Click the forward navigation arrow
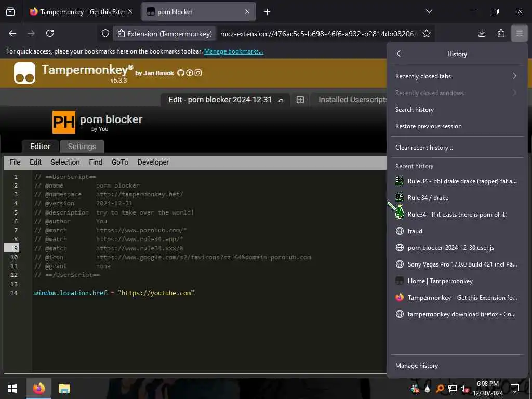532x399 pixels. 31,33
